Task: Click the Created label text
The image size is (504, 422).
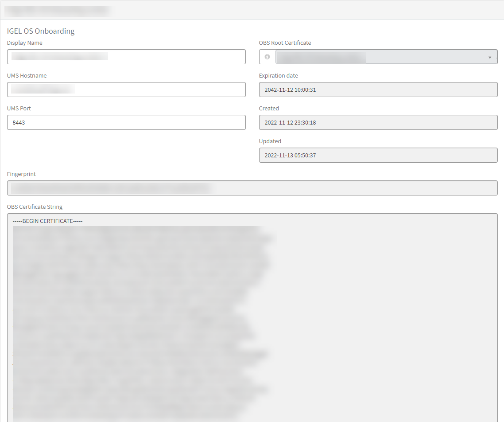Action: pos(269,109)
